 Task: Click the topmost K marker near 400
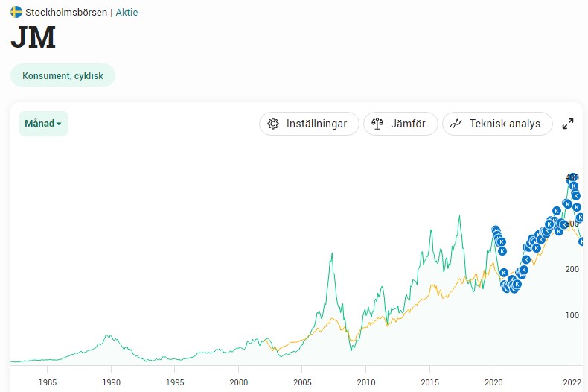click(571, 177)
